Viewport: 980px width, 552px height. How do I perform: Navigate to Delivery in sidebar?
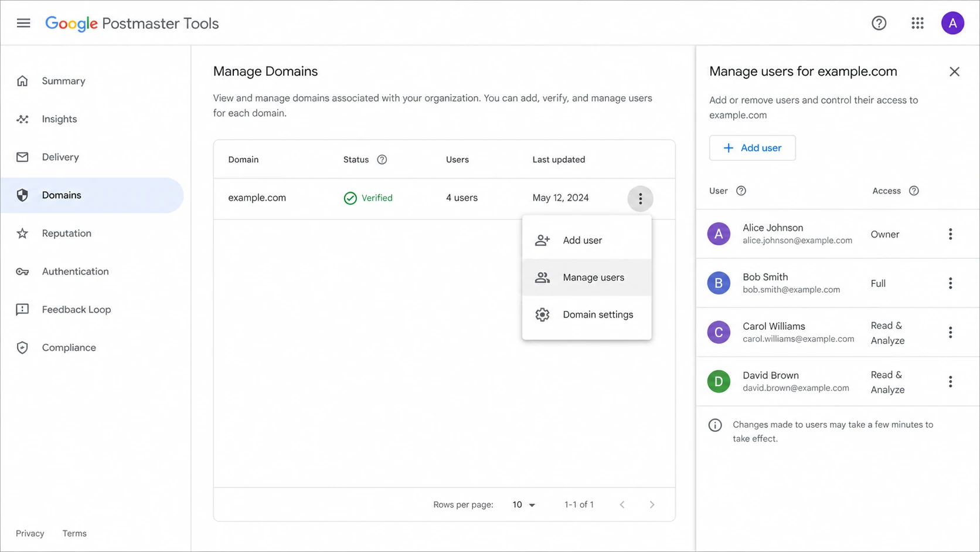tap(92, 157)
